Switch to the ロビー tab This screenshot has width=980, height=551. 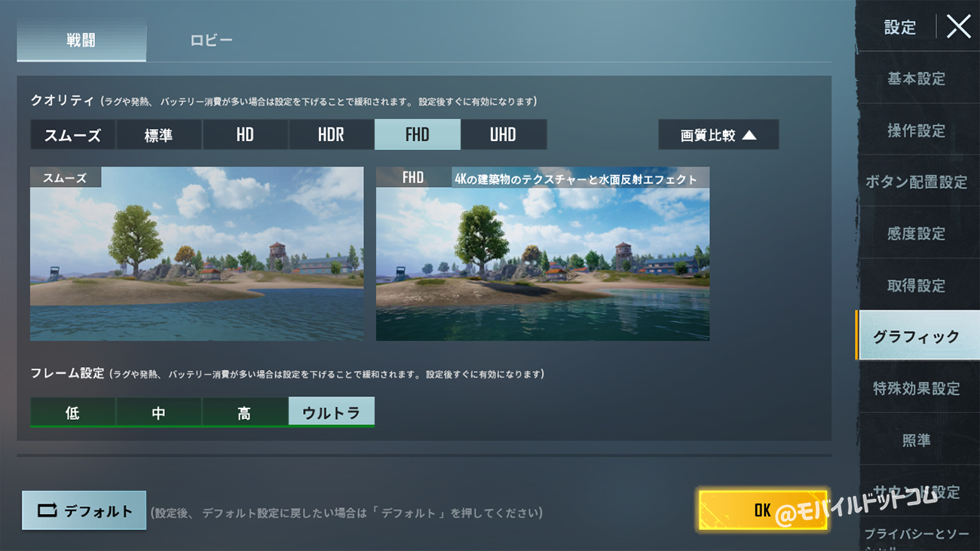click(211, 40)
